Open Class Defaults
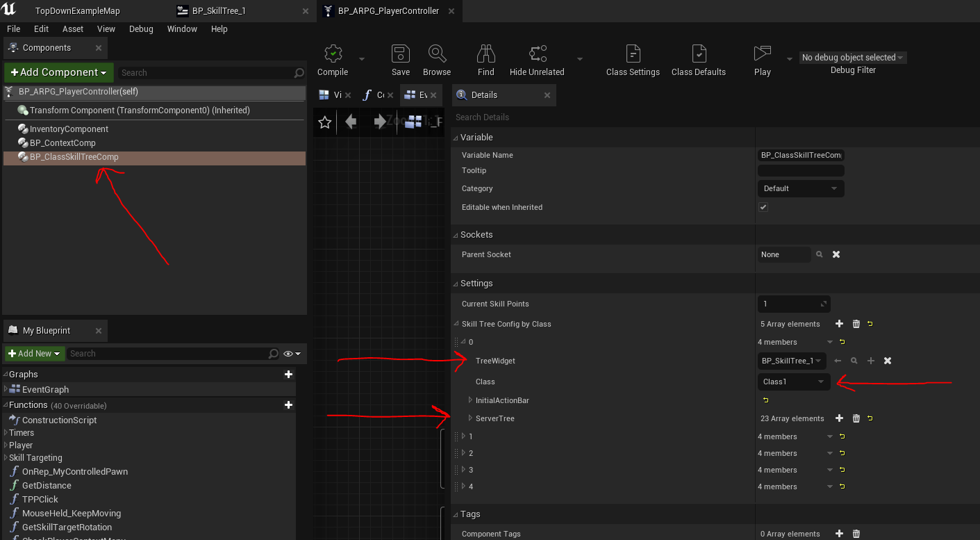Viewport: 980px width, 540px height. [699, 60]
